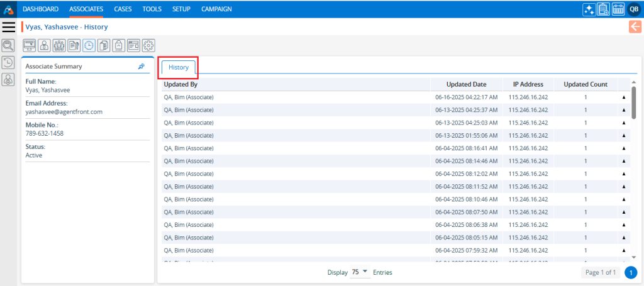Screen dimensions: 644x286
Task: Go to page 1 button
Action: tap(630, 272)
